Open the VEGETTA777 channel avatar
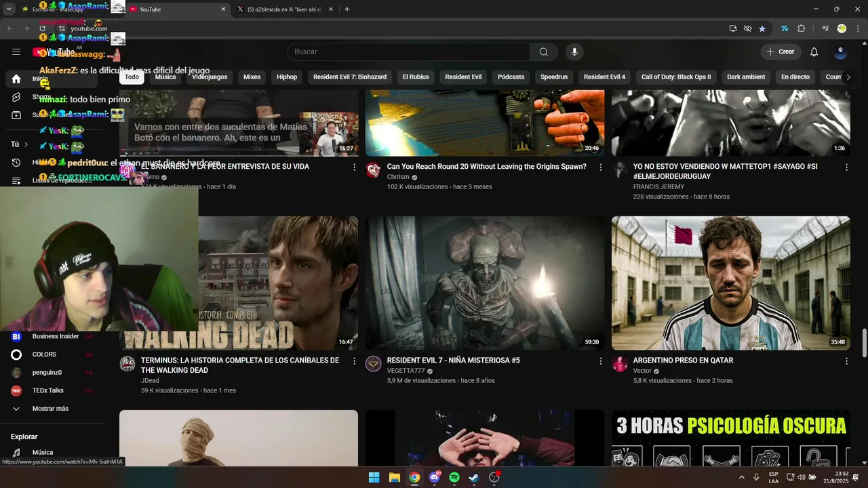 click(x=374, y=364)
